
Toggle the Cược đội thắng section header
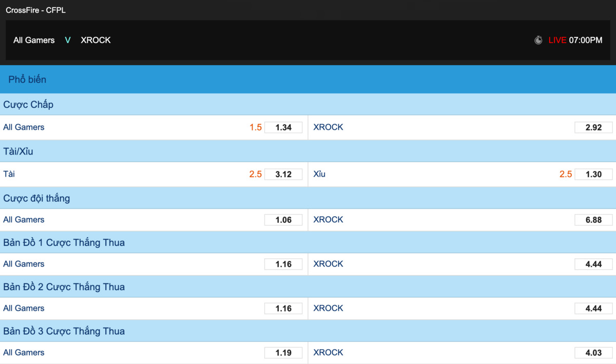(36, 198)
